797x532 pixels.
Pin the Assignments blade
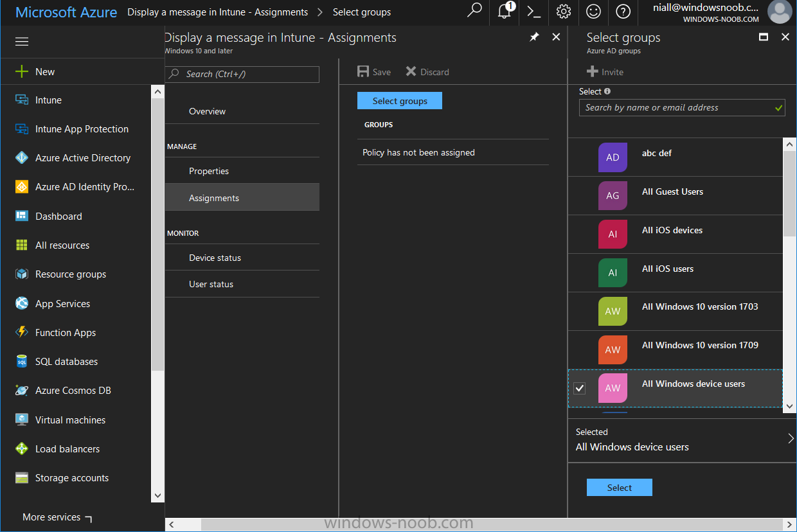[x=534, y=37]
